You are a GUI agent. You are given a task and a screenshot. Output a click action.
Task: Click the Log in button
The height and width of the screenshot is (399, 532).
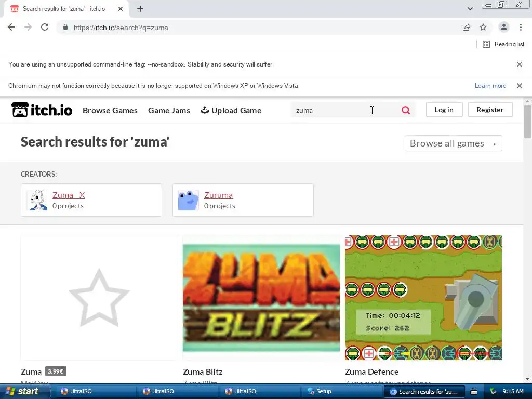[x=444, y=110]
